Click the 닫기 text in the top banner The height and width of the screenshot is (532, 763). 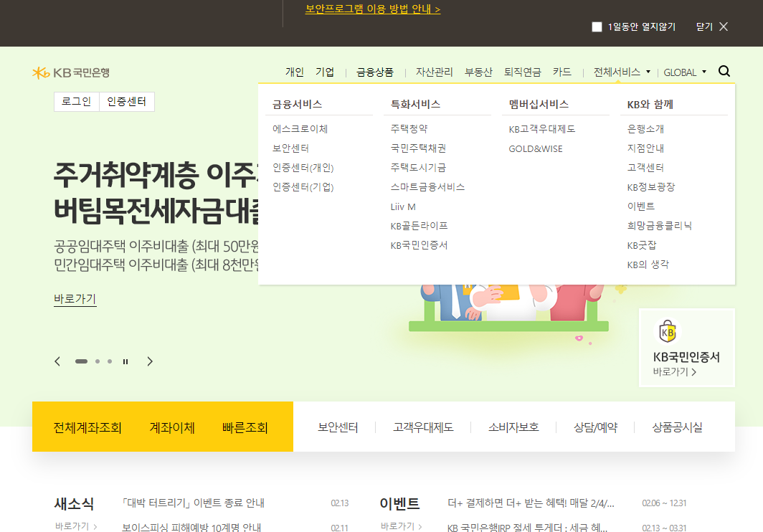click(704, 27)
